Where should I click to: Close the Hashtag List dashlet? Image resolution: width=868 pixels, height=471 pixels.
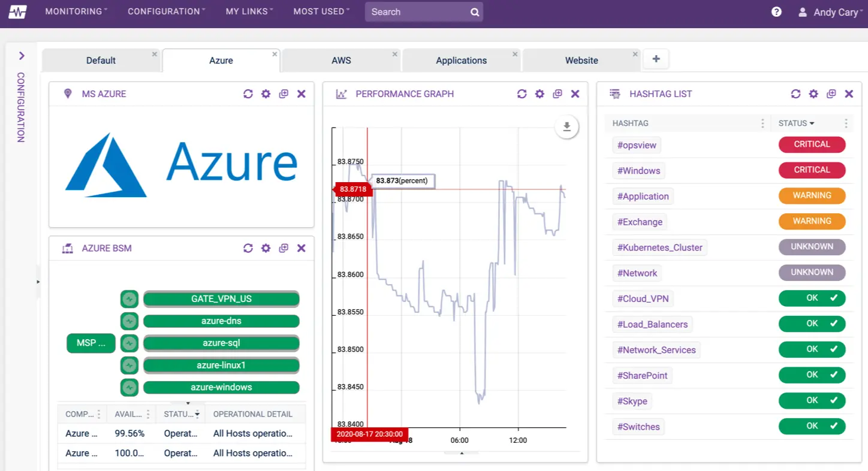click(x=849, y=93)
